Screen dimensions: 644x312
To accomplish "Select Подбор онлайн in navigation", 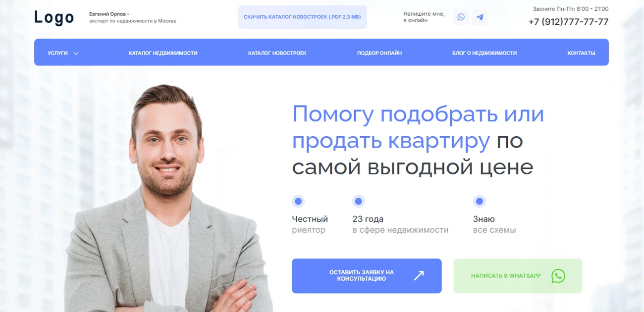I will [379, 53].
